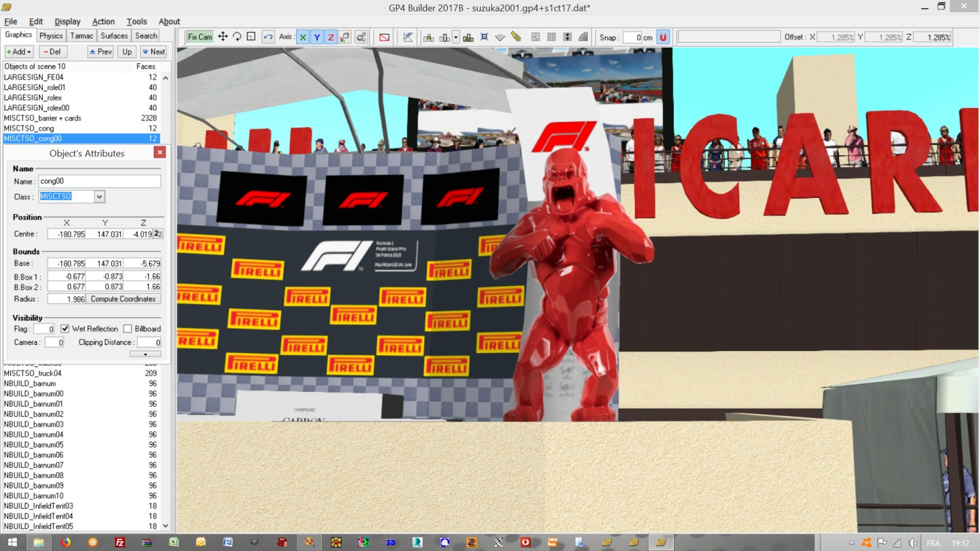
Task: Expand the attributes panel with bottom arrow
Action: click(x=146, y=354)
